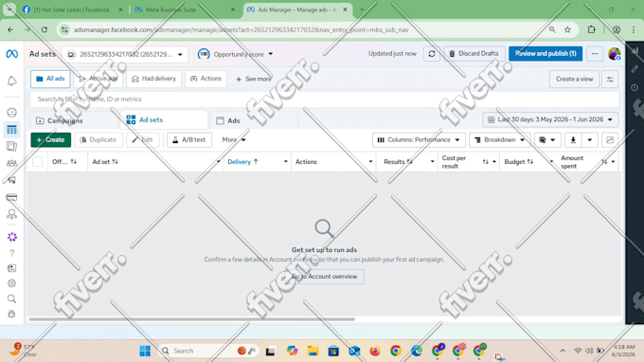Viewport: 644px width, 362px height.
Task: Open Microsoft Edge from taskbar
Action: (416, 351)
